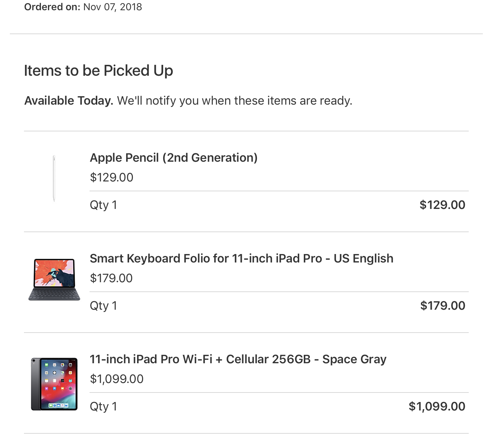Open the Smart Keyboard Folio product image
The height and width of the screenshot is (439, 504).
(54, 279)
